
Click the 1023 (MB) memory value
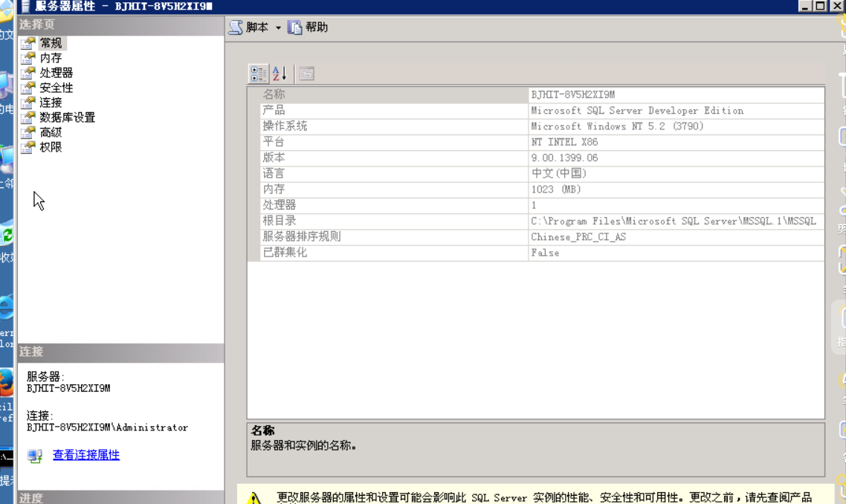pos(556,190)
